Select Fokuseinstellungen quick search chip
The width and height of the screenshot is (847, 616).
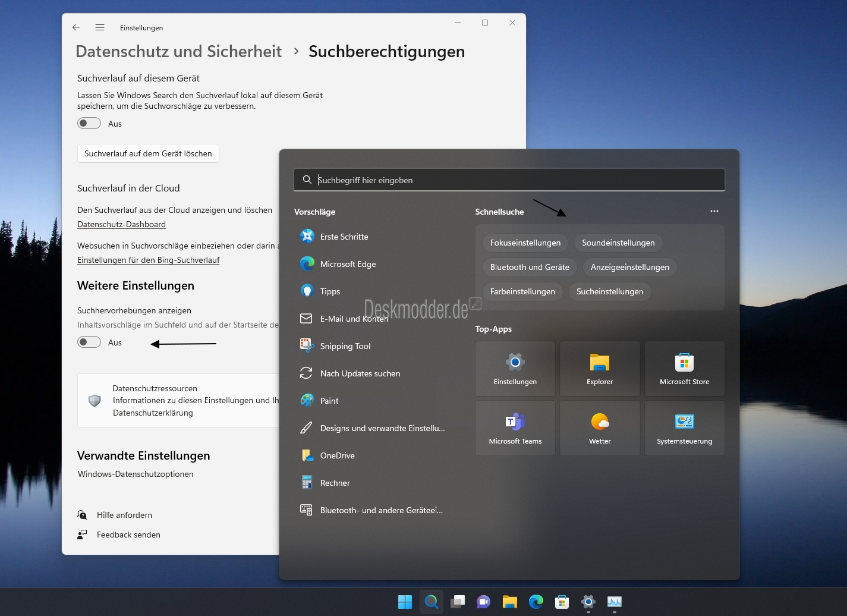pyautogui.click(x=525, y=243)
